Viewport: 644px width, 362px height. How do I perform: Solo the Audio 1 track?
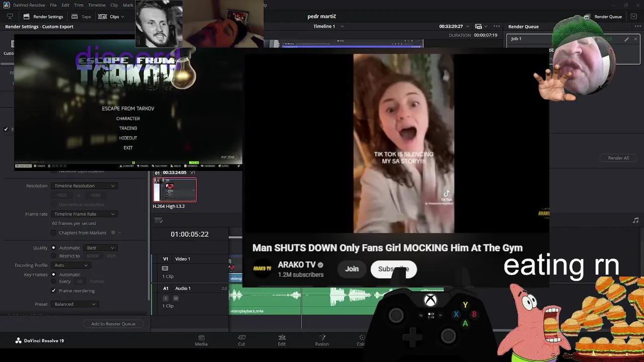click(165, 298)
